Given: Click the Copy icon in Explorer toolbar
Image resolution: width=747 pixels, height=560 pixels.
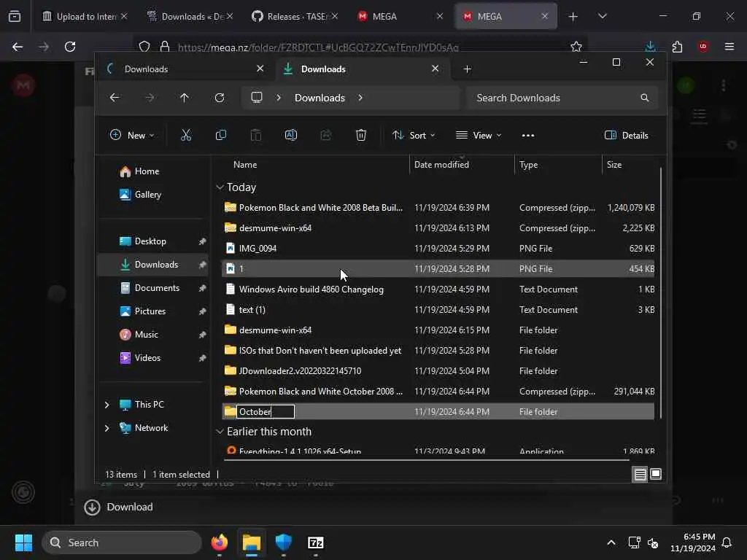Looking at the screenshot, I should [220, 135].
